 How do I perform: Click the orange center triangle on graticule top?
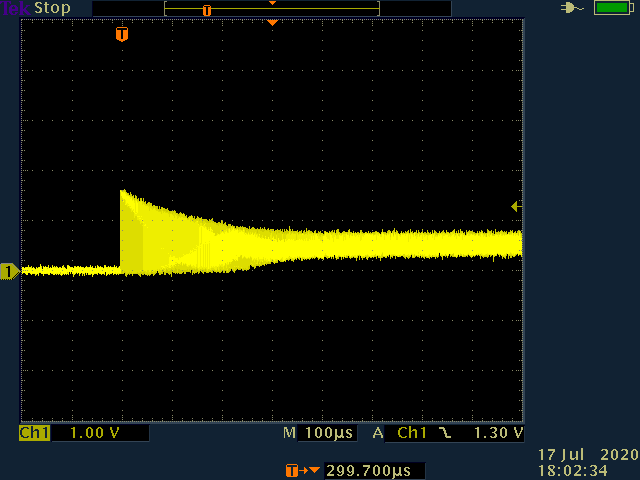point(272,23)
